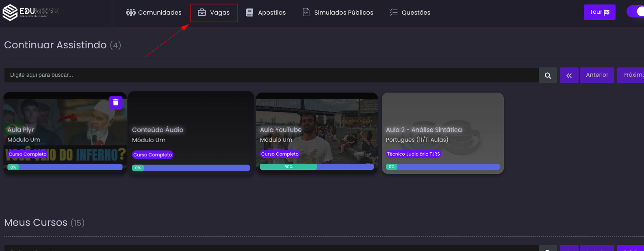Click the Simulados Públicos document icon
The width and height of the screenshot is (644, 251).
306,13
